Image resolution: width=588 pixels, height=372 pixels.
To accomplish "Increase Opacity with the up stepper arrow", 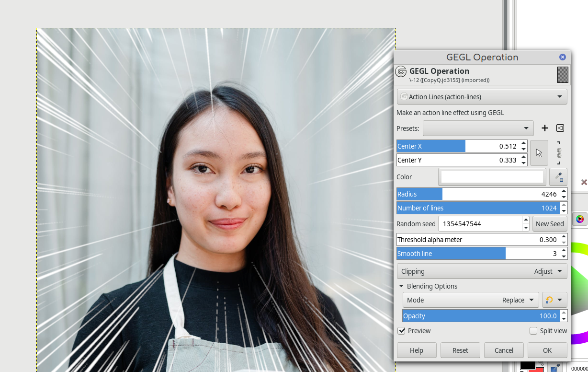I will (x=564, y=313).
